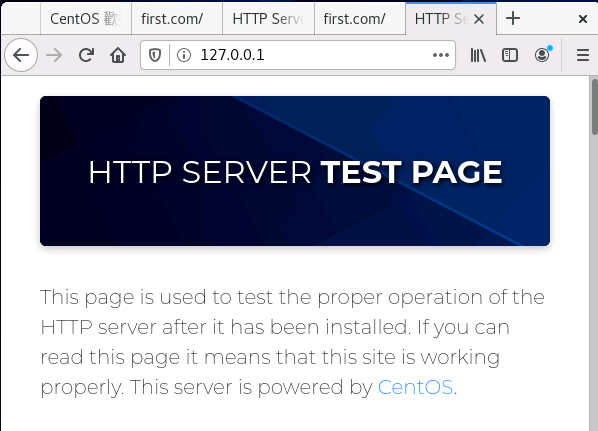Open the Firefox home page
Screen dimensions: 598x431
[118, 55]
